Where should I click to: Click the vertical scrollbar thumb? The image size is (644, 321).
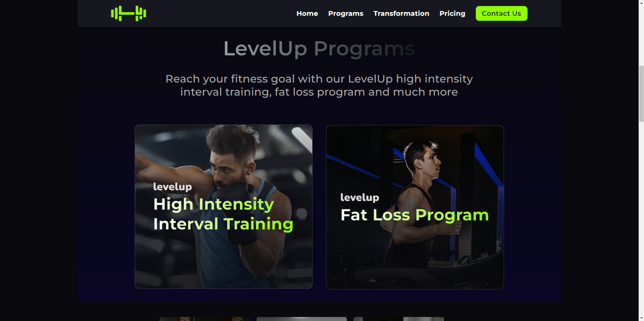pos(641,94)
